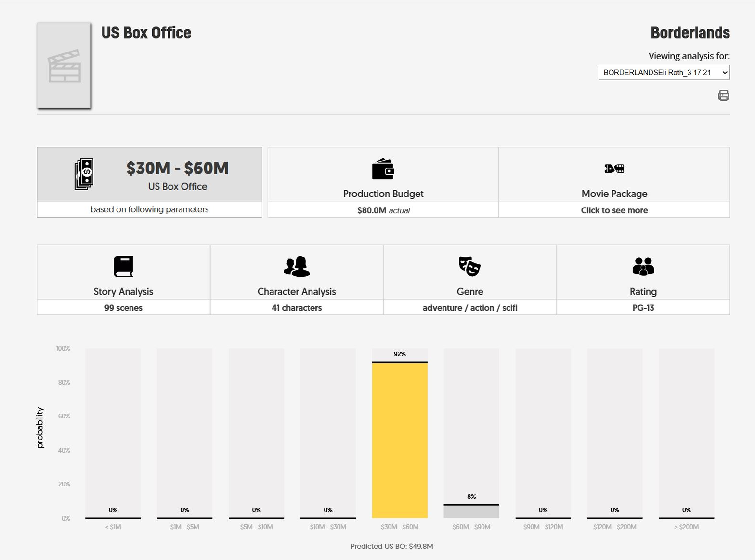Click the 'probability' y-axis label
The height and width of the screenshot is (560, 755).
[x=40, y=428]
